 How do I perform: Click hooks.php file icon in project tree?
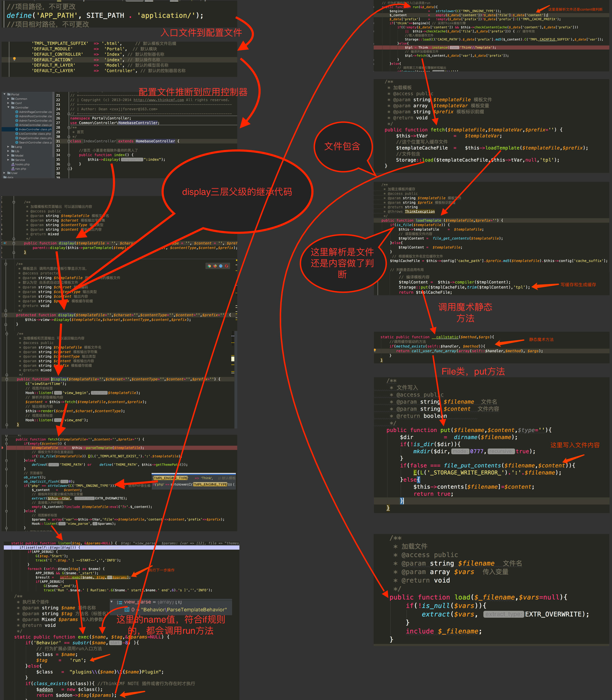coord(13,164)
